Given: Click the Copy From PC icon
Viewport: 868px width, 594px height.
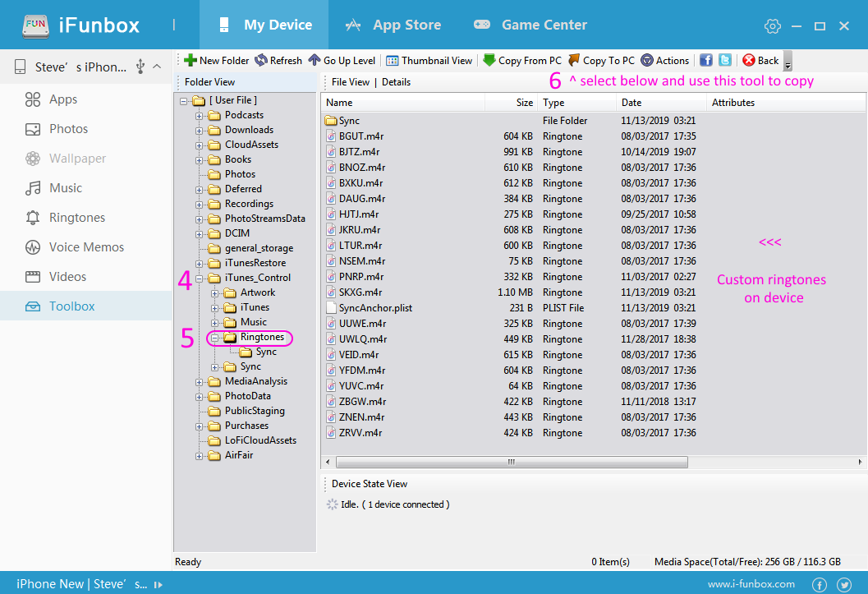Looking at the screenshot, I should (489, 60).
